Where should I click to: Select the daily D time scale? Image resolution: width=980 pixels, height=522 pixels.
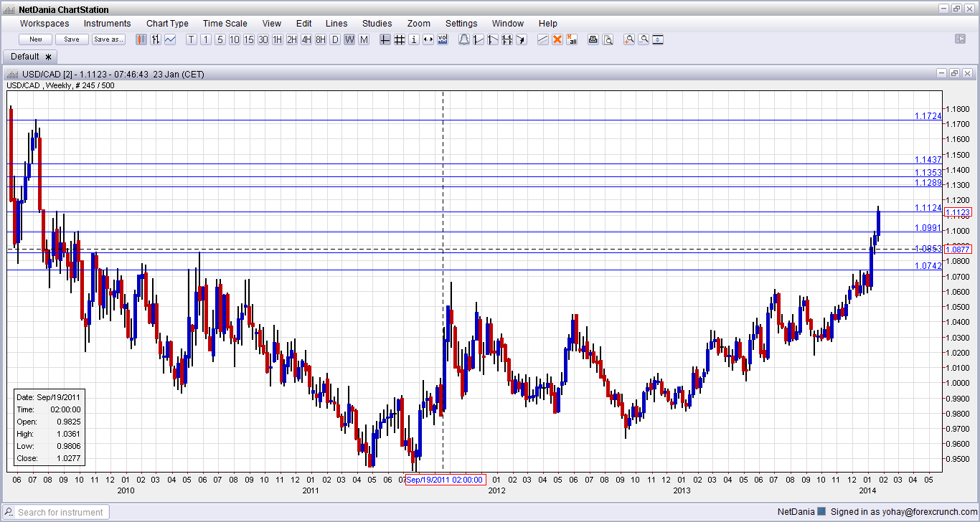tap(335, 39)
